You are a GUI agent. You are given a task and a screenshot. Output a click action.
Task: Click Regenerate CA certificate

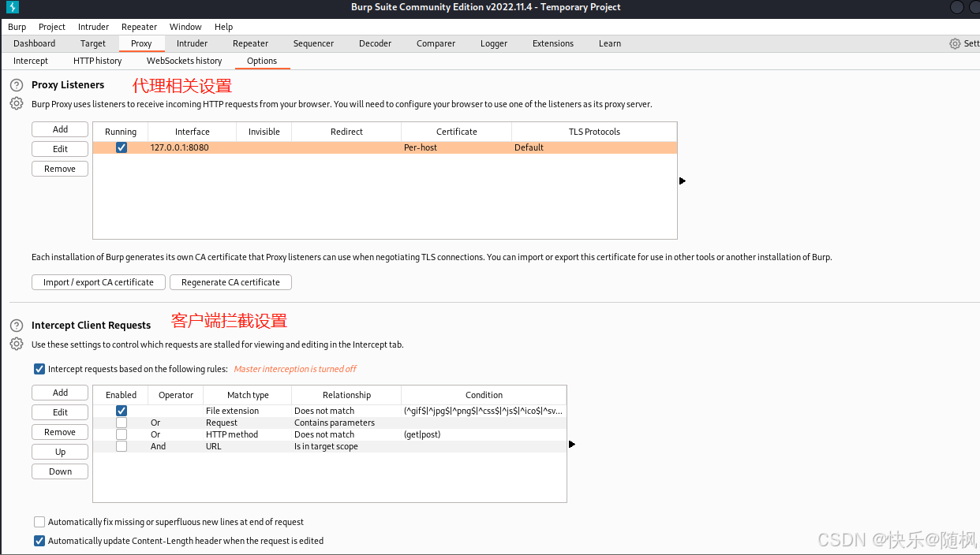tap(230, 282)
